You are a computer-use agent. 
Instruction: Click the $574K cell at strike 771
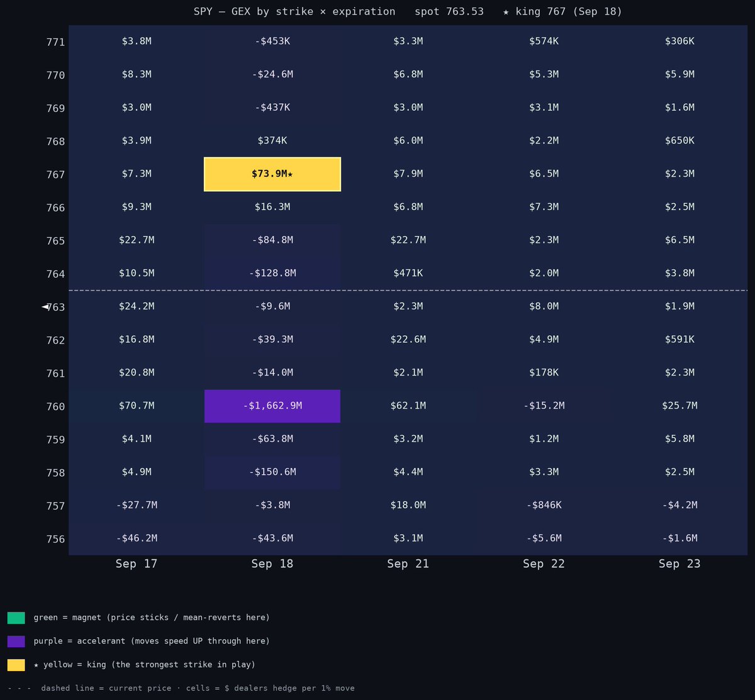544,42
